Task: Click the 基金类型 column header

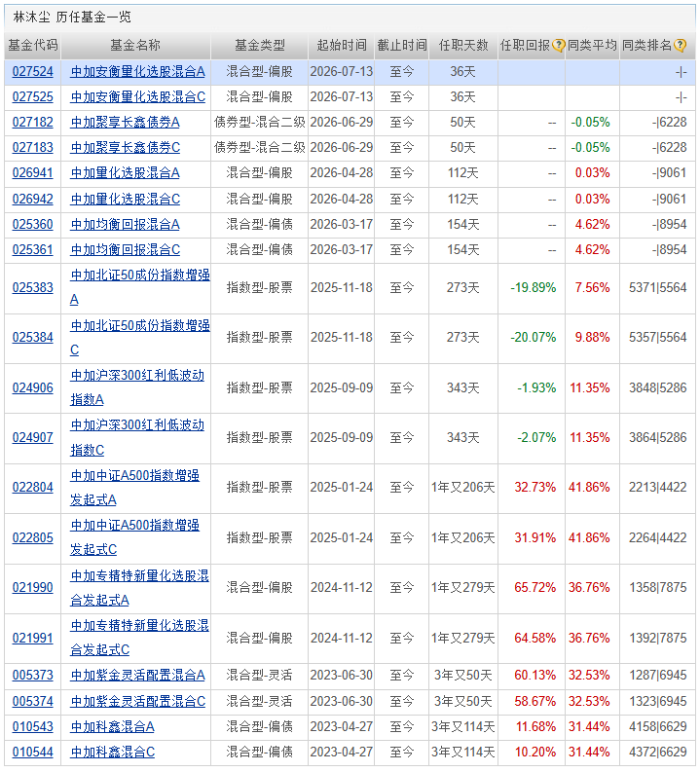Action: coord(259,46)
